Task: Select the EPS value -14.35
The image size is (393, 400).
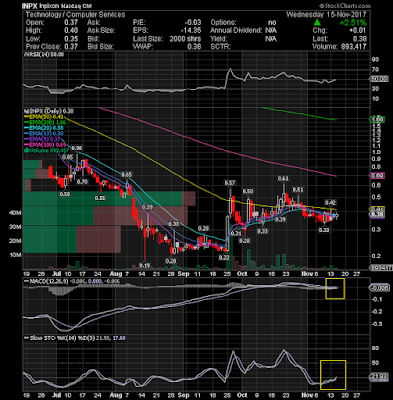Action: pyautogui.click(x=191, y=31)
